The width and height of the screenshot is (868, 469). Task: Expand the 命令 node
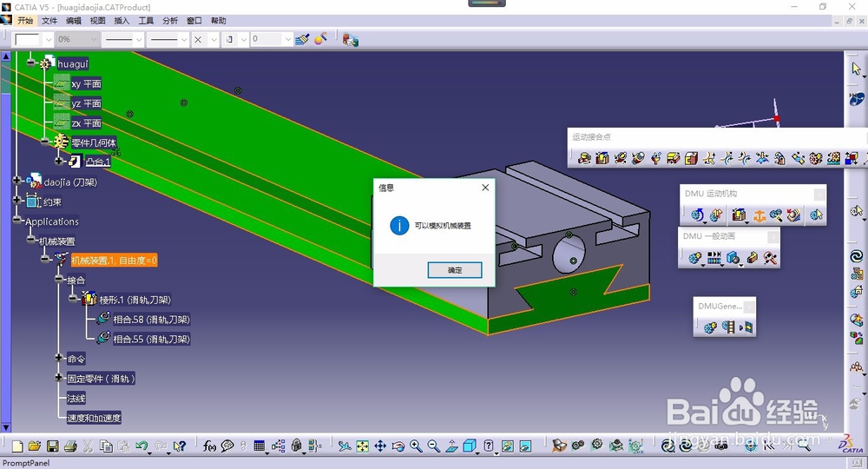pyautogui.click(x=59, y=358)
